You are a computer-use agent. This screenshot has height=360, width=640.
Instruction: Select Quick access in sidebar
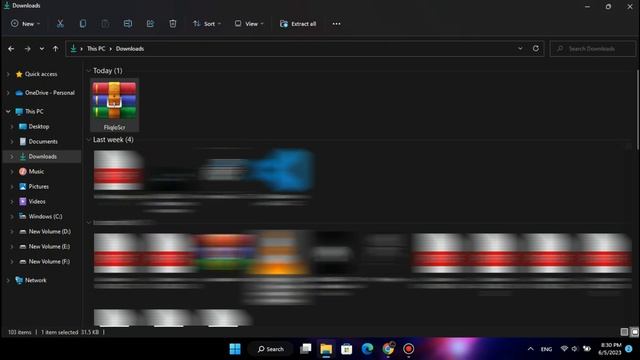[x=41, y=74]
